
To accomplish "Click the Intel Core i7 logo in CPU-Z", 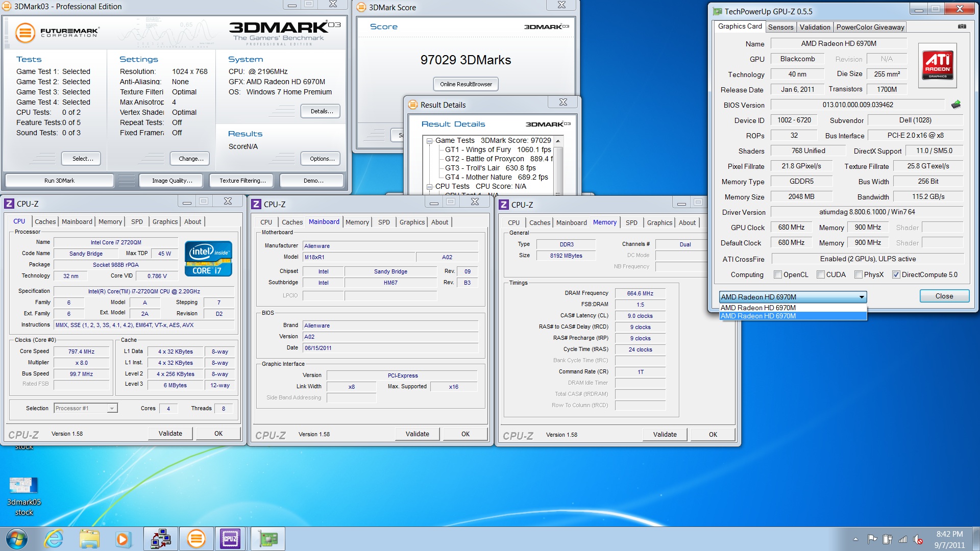I will (208, 258).
